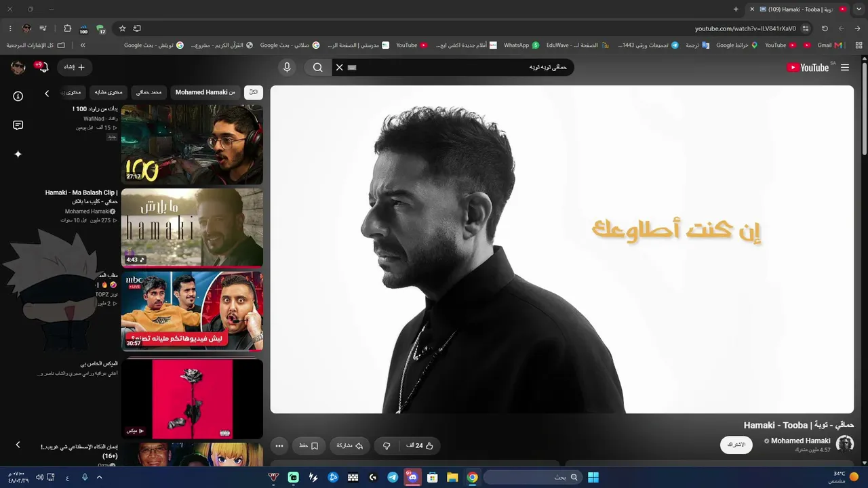Open YouTube notifications bell

pyautogui.click(x=44, y=67)
